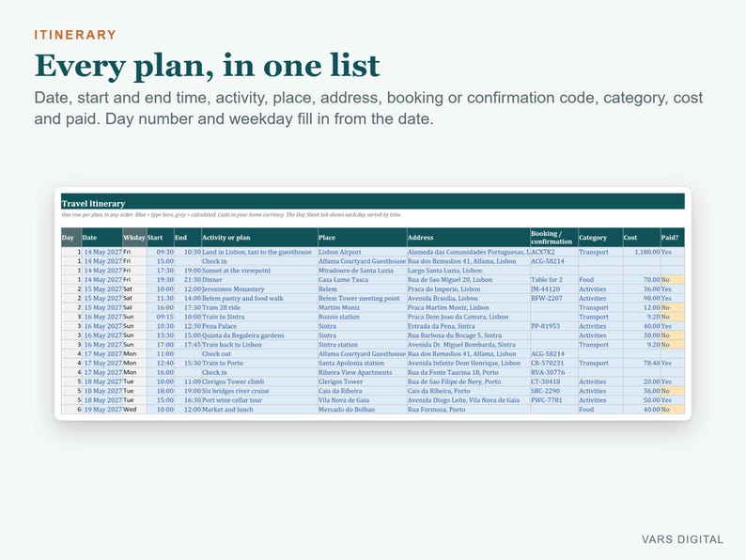Select the 'Day' column header

tap(70, 238)
